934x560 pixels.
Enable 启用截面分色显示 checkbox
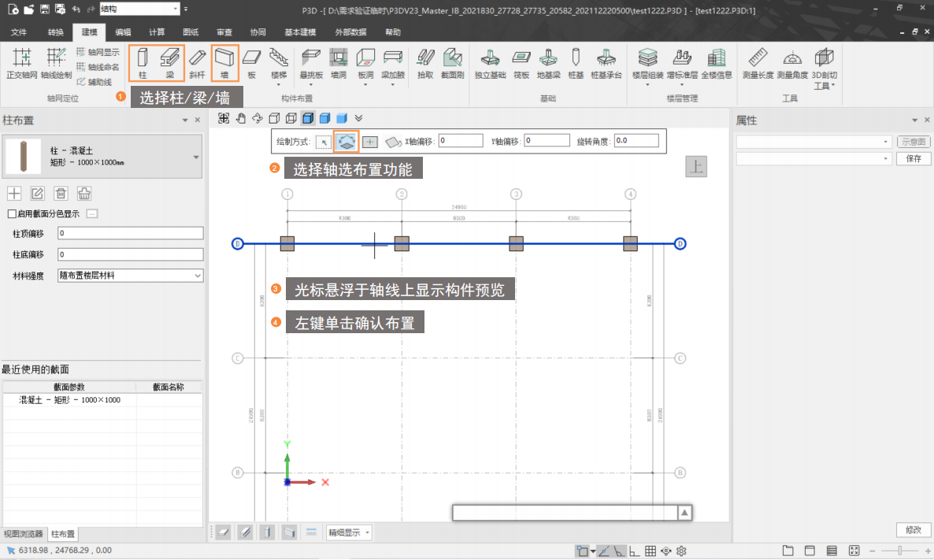pyautogui.click(x=11, y=213)
